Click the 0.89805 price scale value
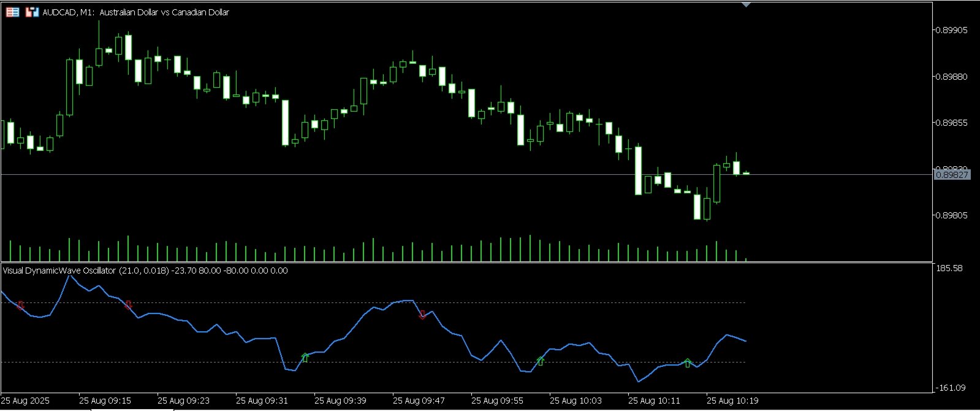 (x=951, y=215)
